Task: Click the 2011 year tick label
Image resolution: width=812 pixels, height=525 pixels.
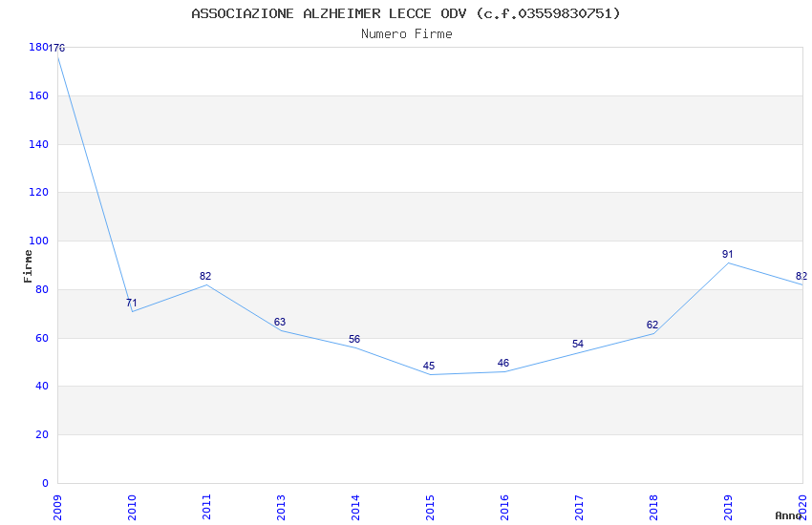Action: (206, 508)
